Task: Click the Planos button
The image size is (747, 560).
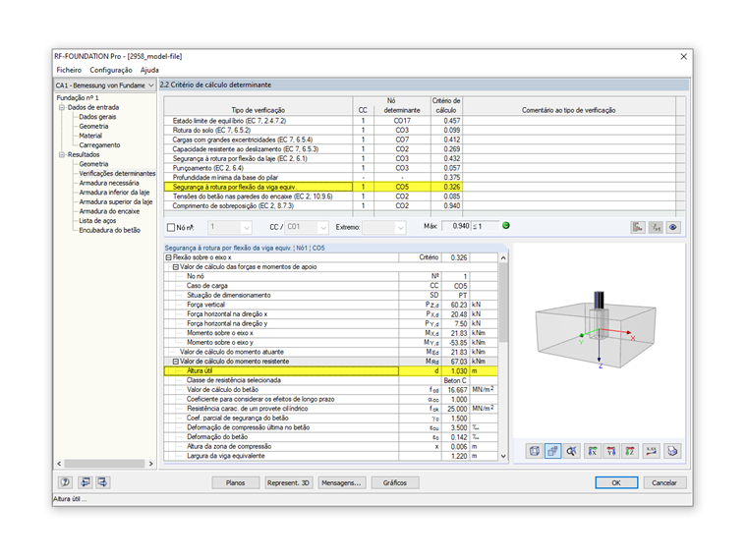Action: click(x=235, y=482)
